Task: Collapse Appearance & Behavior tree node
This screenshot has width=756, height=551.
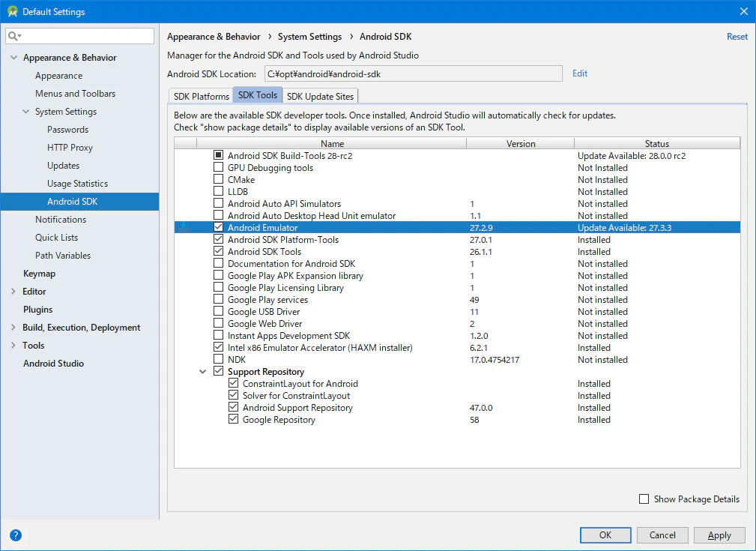Action: [x=13, y=58]
